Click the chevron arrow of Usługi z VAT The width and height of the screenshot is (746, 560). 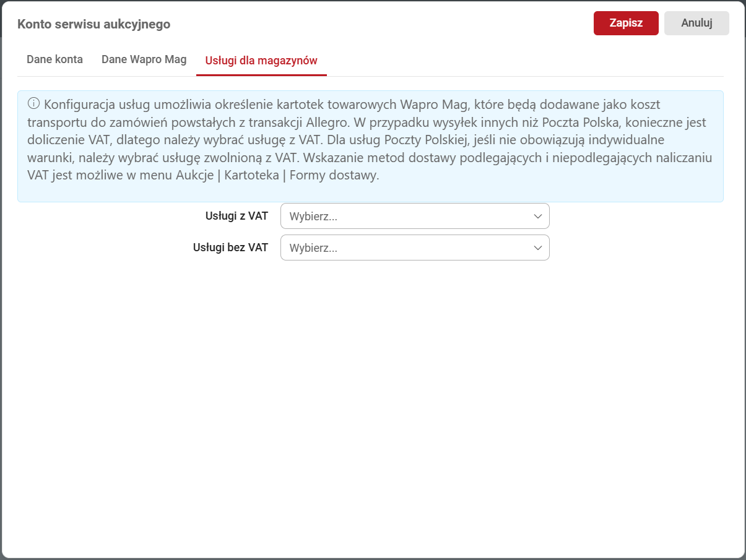tap(537, 217)
